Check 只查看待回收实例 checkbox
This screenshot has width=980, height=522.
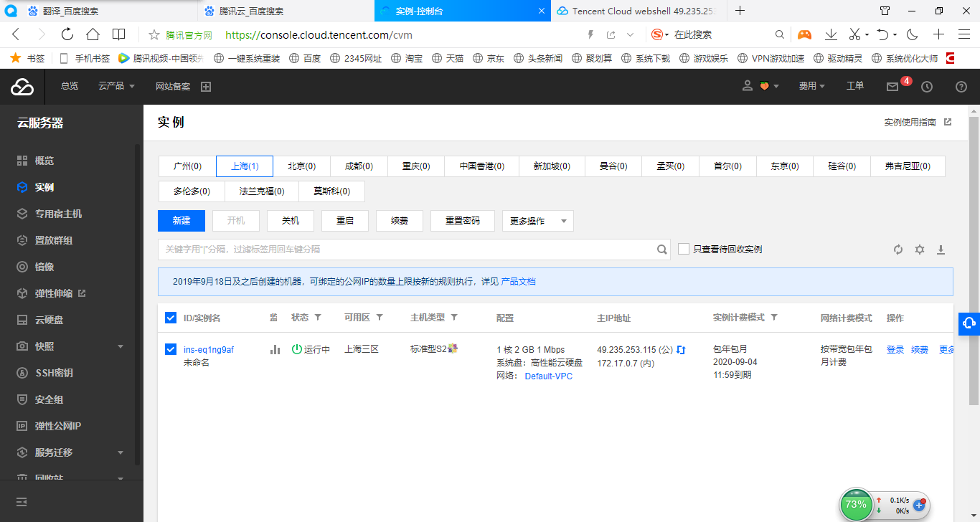click(684, 249)
